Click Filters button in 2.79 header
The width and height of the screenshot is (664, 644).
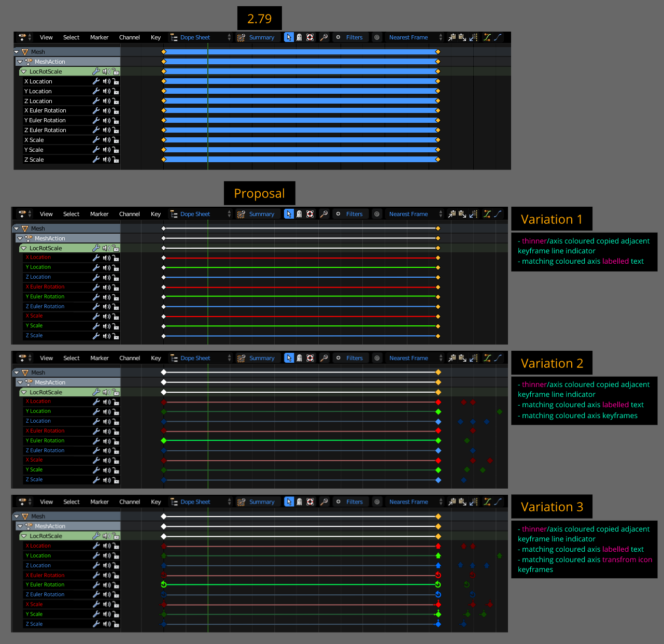coord(350,37)
